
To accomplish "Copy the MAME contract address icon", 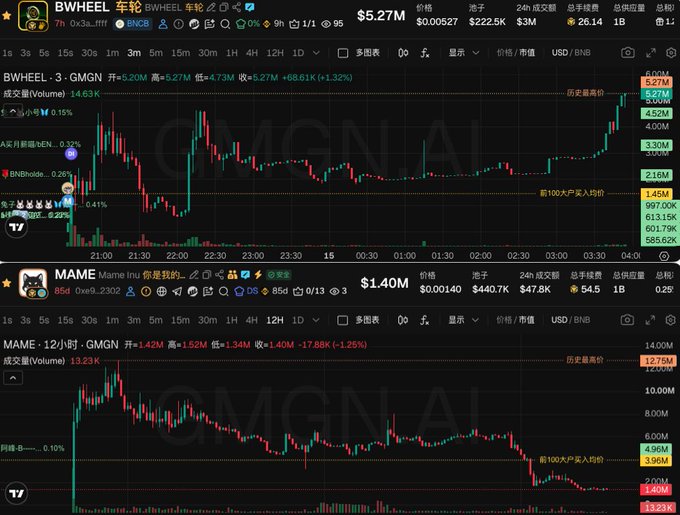I will click(x=207, y=275).
